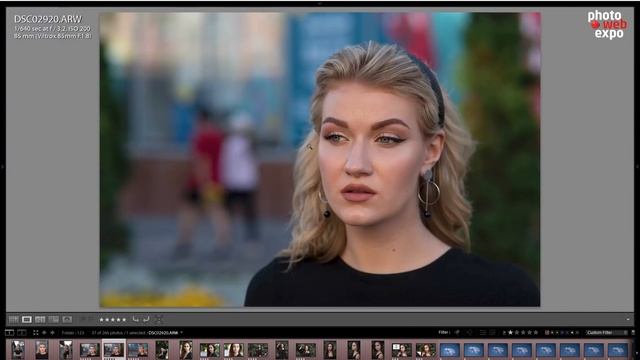640x360 pixels.
Task: Open Survey view from toolbar
Action: pos(53,319)
